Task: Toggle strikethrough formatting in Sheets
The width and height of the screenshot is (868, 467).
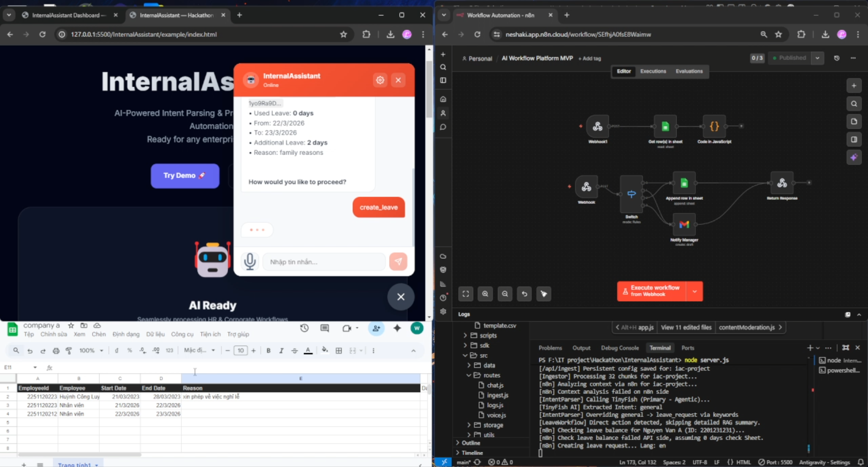Action: pos(294,351)
